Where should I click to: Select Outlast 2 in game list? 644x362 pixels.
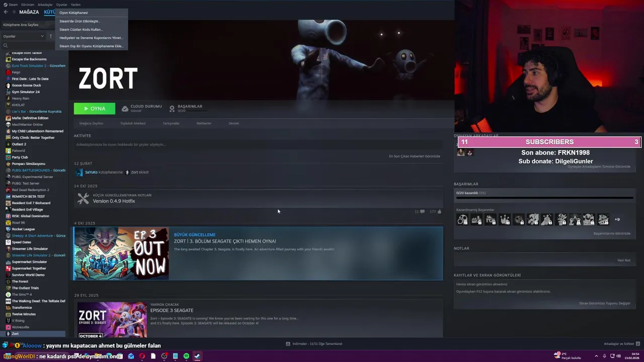point(19,144)
